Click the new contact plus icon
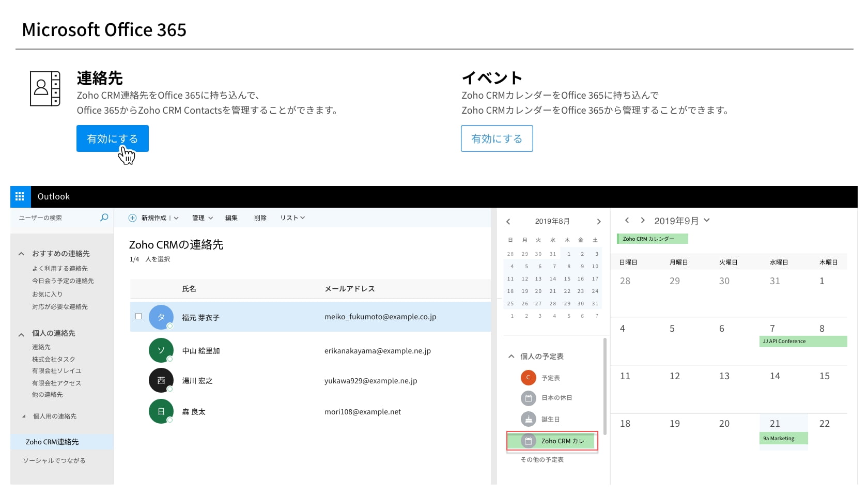This screenshot has width=868, height=496. (x=132, y=218)
